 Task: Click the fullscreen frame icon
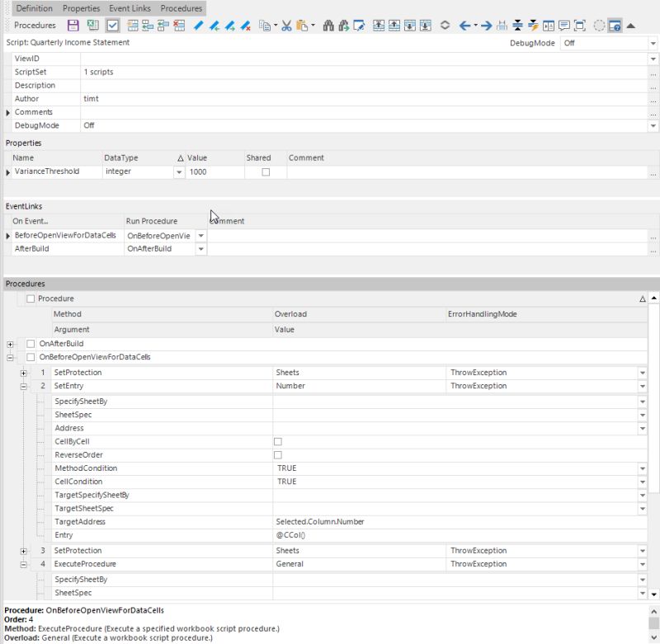coord(580,26)
